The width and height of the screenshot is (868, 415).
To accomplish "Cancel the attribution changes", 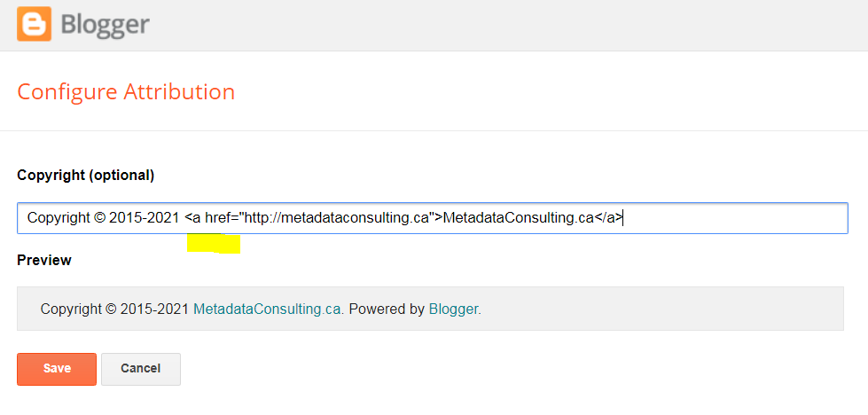I will (141, 369).
